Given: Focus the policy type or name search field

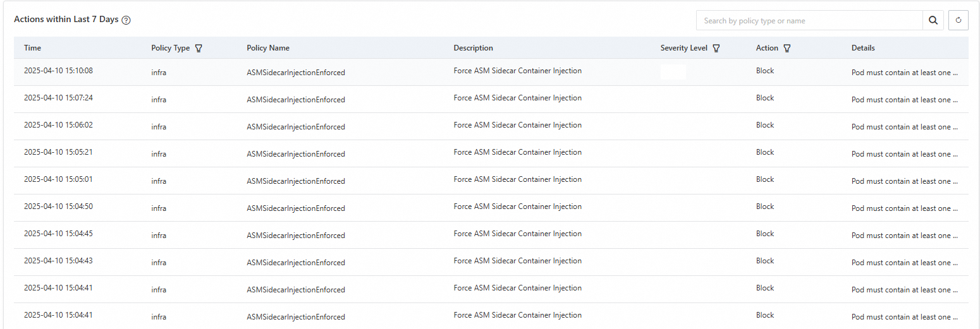Looking at the screenshot, I should tap(809, 20).
